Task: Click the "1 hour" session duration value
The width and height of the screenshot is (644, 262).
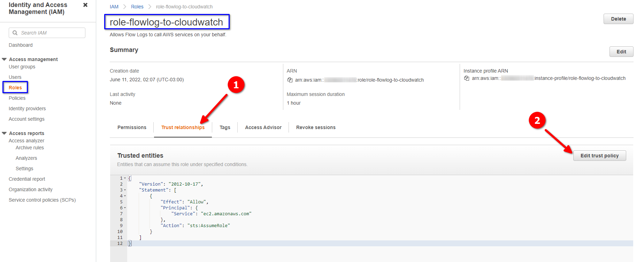Action: click(293, 103)
